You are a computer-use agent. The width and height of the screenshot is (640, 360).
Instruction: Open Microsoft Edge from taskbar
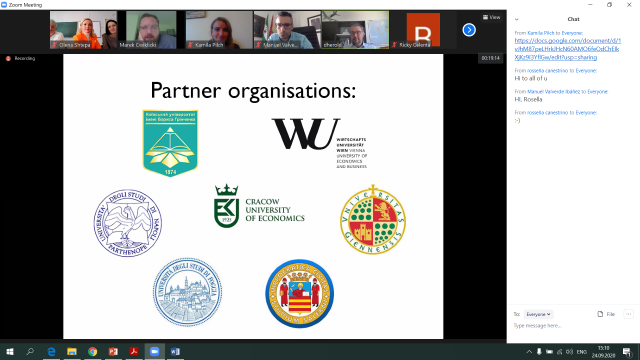click(x=51, y=351)
